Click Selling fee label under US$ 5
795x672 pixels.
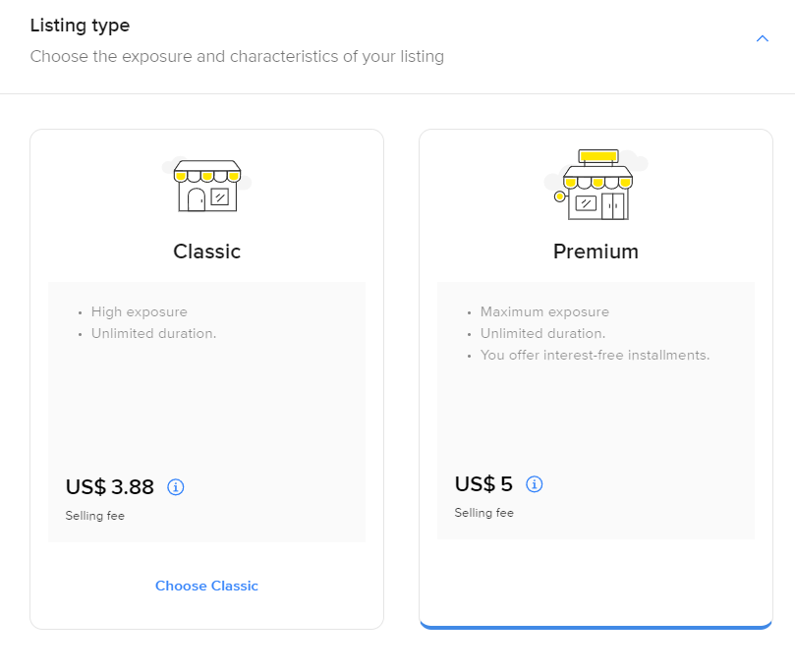[x=484, y=513]
